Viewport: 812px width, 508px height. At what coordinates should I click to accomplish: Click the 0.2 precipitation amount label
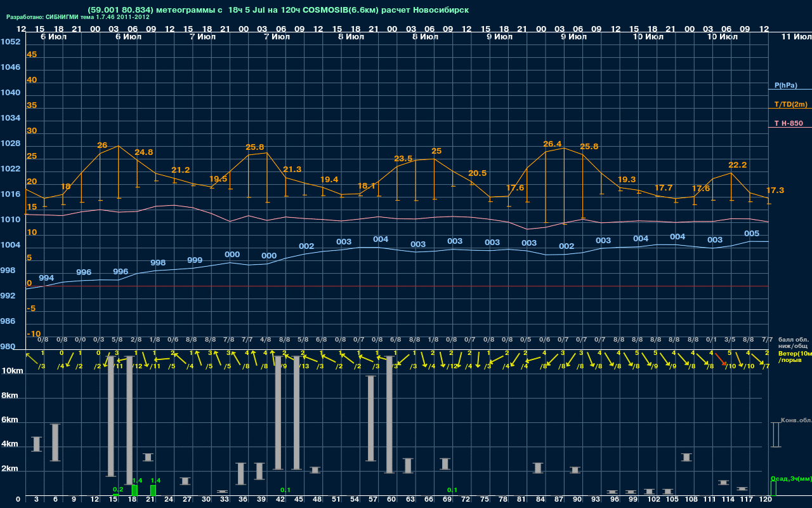118,490
